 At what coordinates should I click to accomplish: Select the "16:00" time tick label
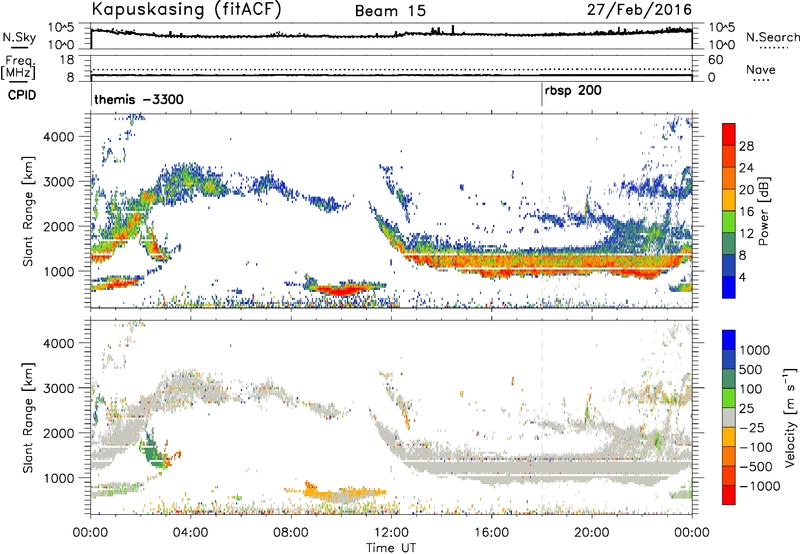point(491,533)
